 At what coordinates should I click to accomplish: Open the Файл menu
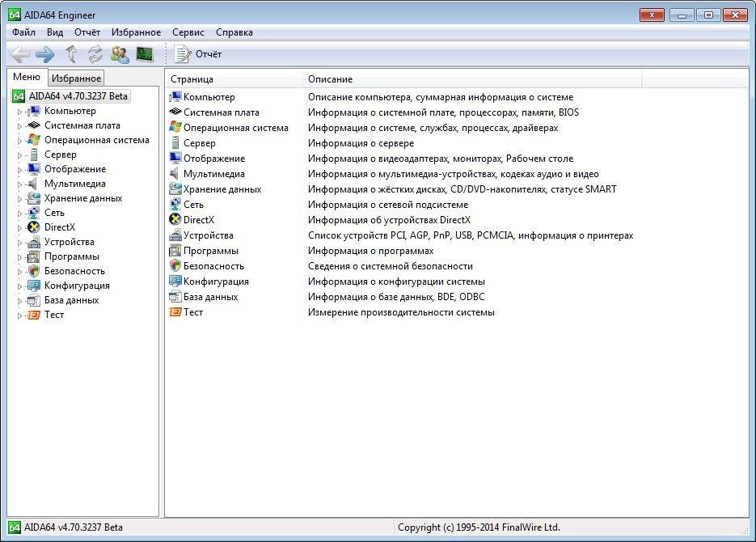[x=23, y=32]
